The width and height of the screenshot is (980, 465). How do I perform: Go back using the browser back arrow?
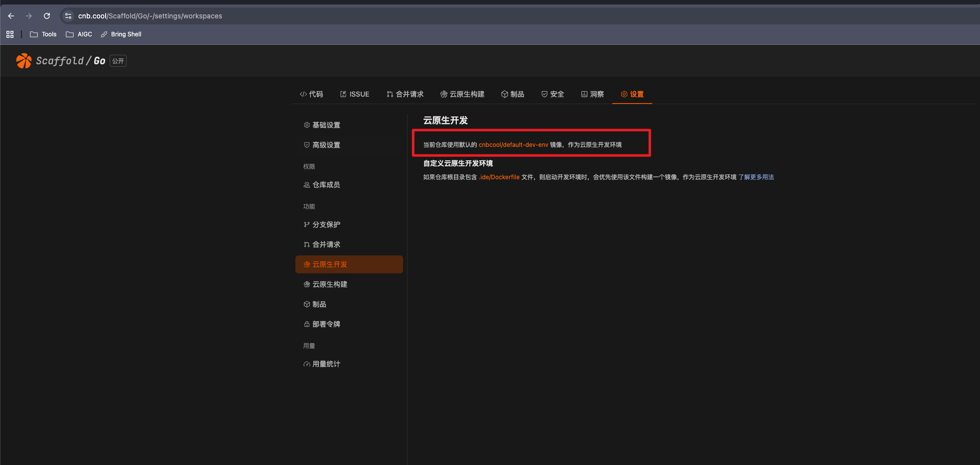11,16
